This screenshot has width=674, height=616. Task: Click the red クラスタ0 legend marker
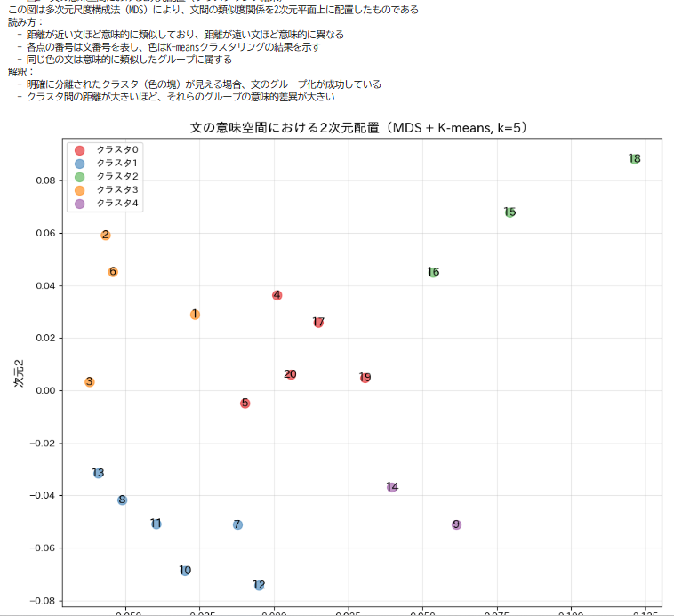coord(79,150)
